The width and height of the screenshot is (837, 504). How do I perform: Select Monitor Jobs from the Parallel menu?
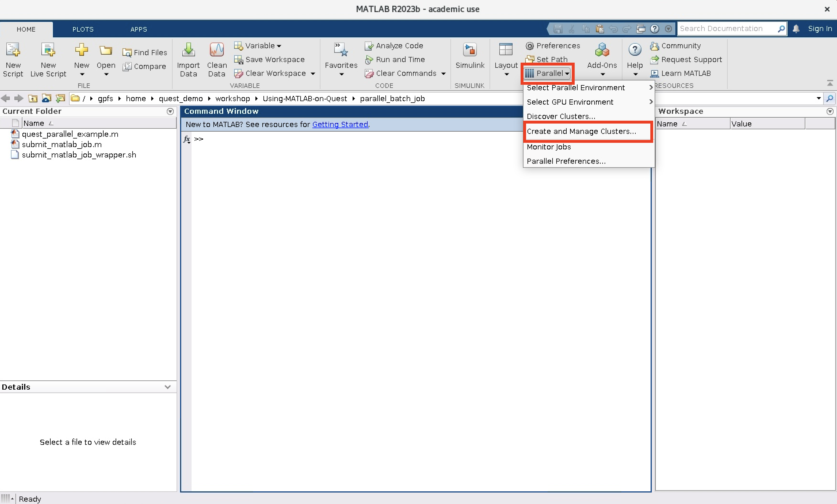point(549,147)
